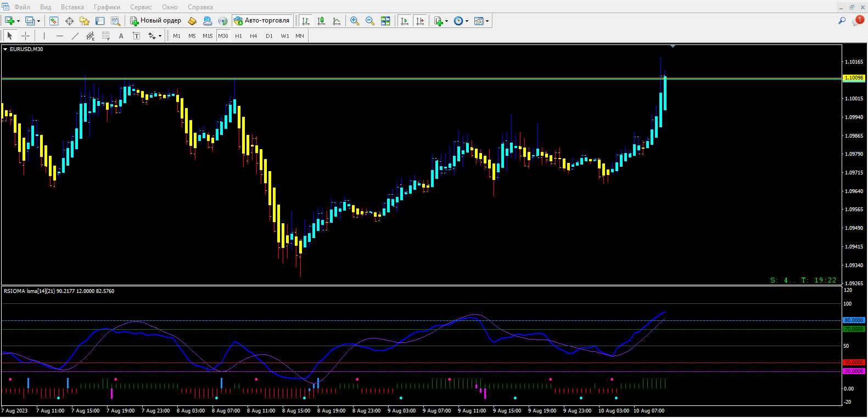Toggle the Авто-торговля button
This screenshot has width=868, height=418.
pos(262,21)
